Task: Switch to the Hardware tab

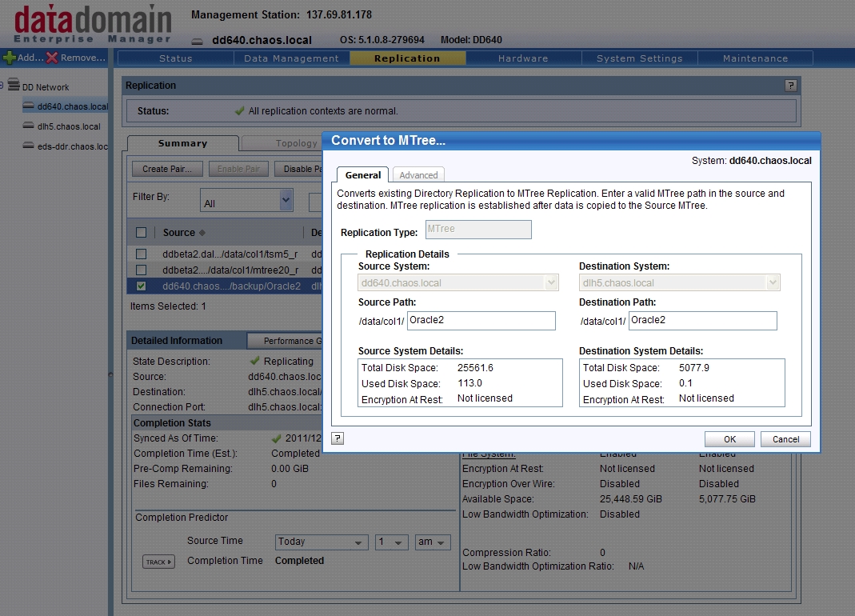Action: coord(523,57)
